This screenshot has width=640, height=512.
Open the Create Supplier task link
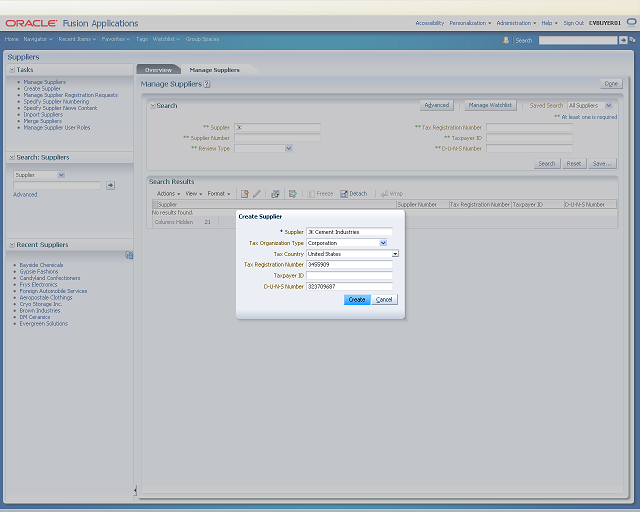pos(42,89)
